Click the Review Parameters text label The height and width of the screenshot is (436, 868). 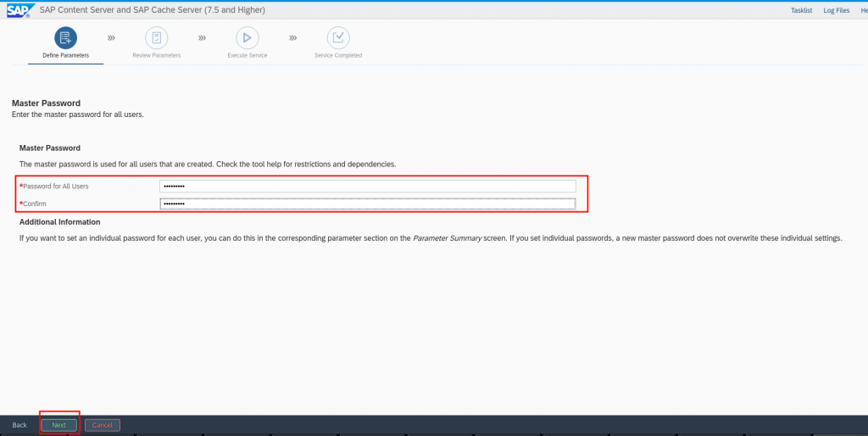pyautogui.click(x=156, y=55)
